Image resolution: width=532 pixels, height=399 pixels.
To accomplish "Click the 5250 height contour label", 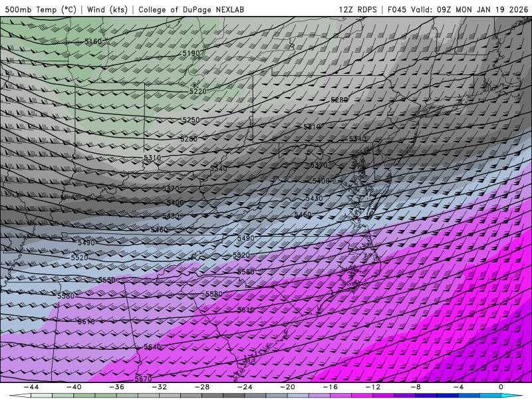I will coord(191,120).
